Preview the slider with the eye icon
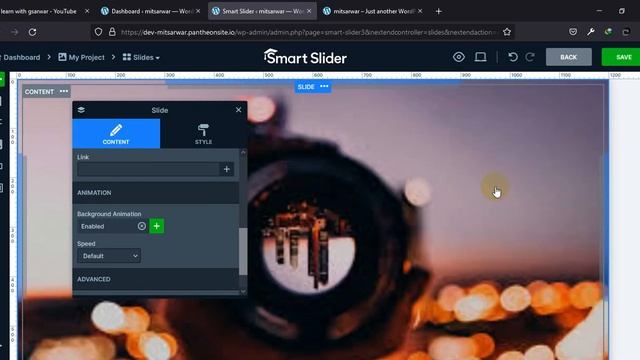 459,57
